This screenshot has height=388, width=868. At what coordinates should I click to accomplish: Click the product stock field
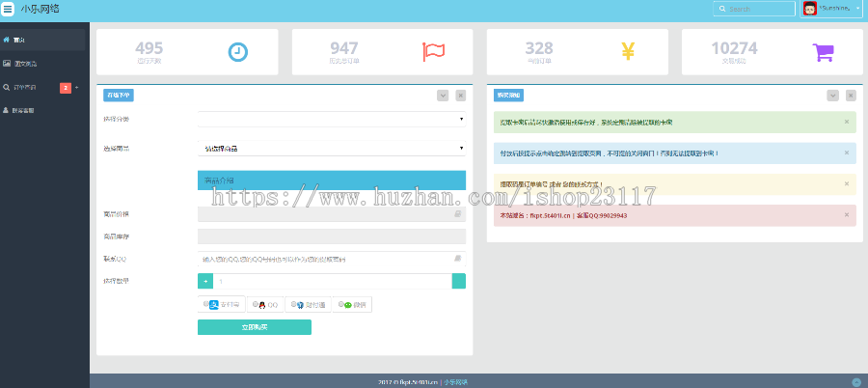[332, 236]
